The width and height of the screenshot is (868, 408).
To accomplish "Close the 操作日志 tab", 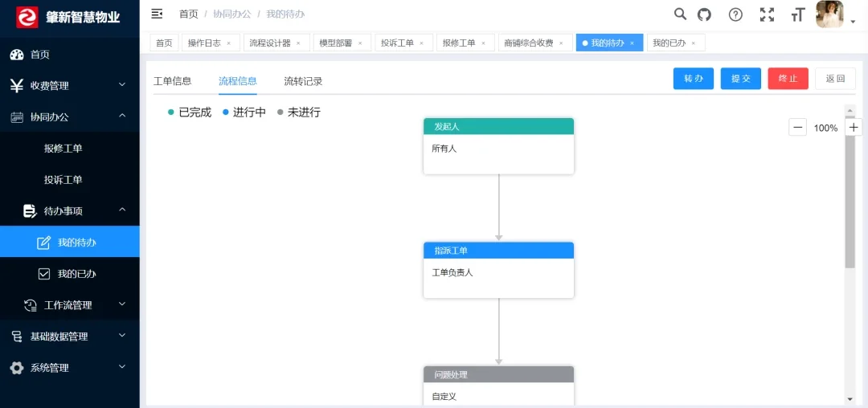I will pos(228,43).
